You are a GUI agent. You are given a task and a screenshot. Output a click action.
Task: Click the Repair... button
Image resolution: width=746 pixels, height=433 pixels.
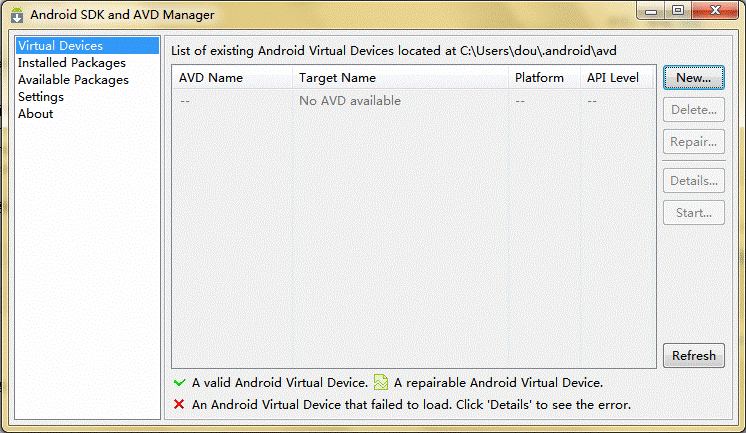point(694,142)
